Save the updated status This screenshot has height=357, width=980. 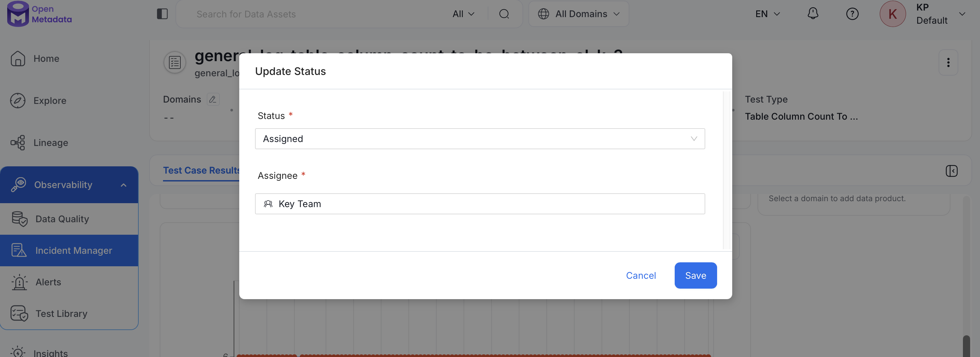695,275
